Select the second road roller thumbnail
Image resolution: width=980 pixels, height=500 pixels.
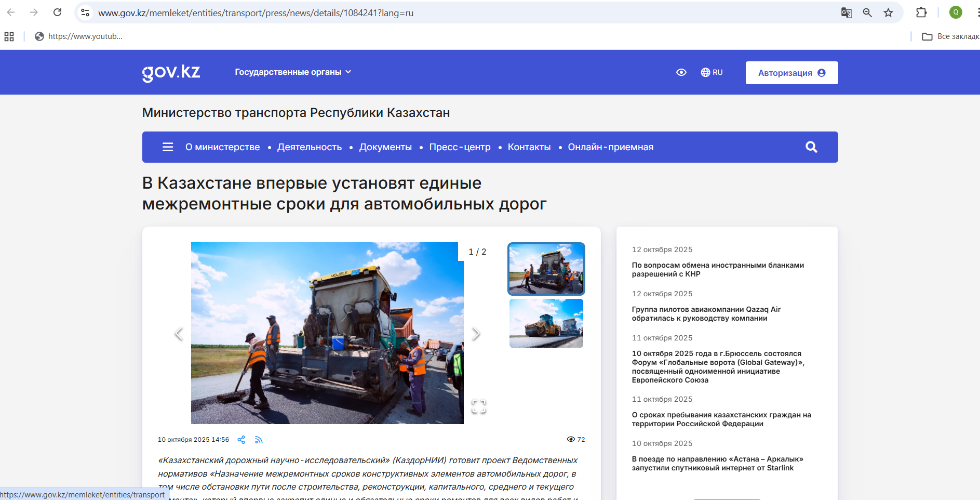(x=546, y=323)
